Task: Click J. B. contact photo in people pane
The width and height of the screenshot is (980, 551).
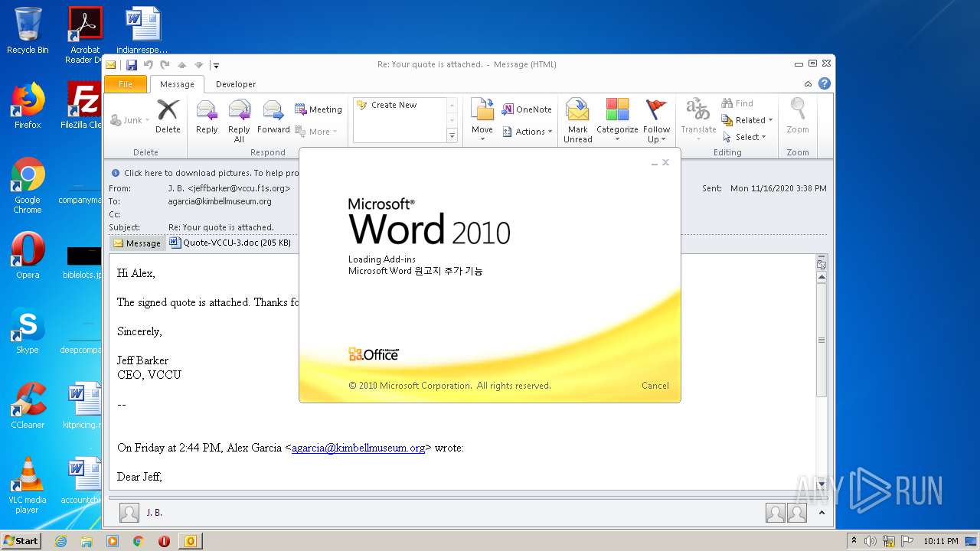Action: [129, 513]
